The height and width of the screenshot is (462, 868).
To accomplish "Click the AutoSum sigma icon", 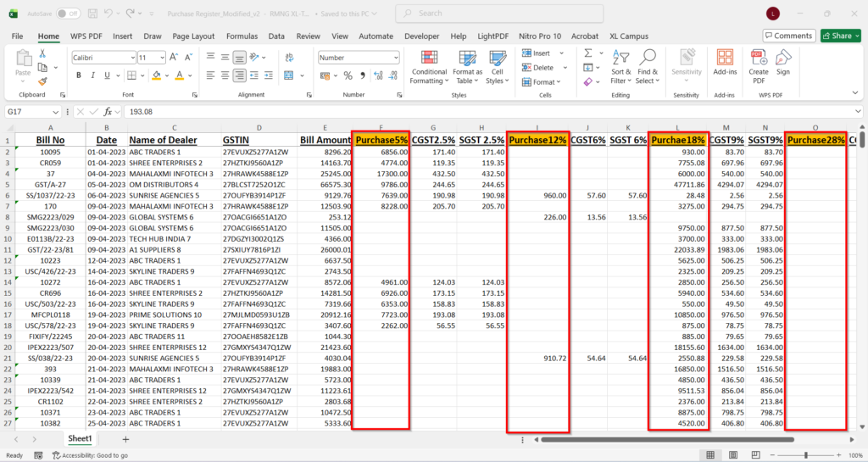I will 588,53.
